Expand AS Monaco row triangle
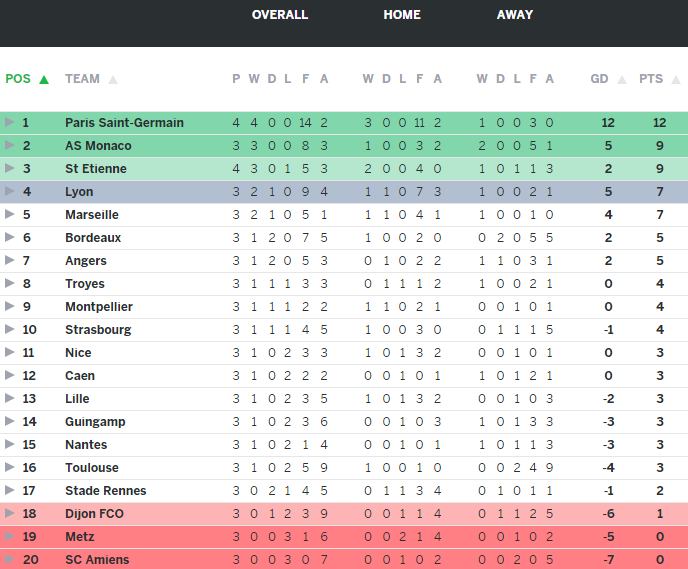This screenshot has height=569, width=688. tap(10, 146)
